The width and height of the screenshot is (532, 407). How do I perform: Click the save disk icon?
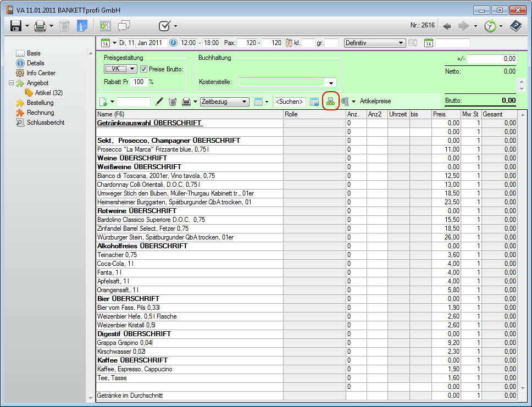[15, 26]
